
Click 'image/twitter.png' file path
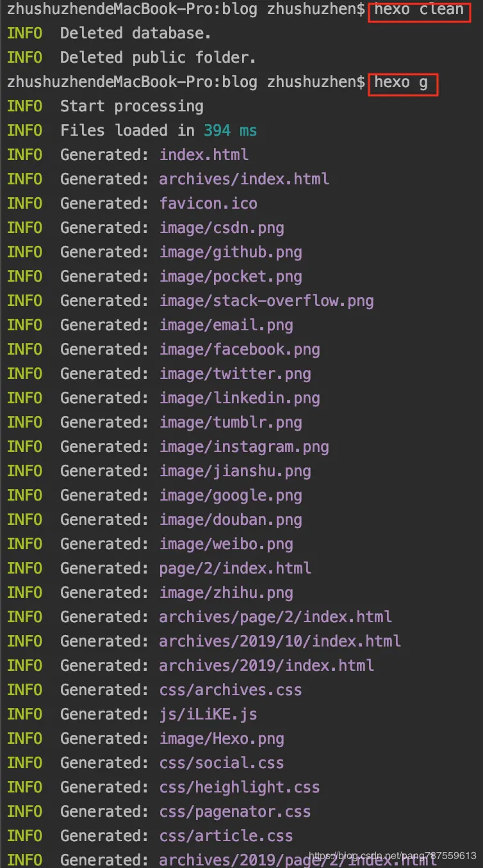[x=235, y=374]
